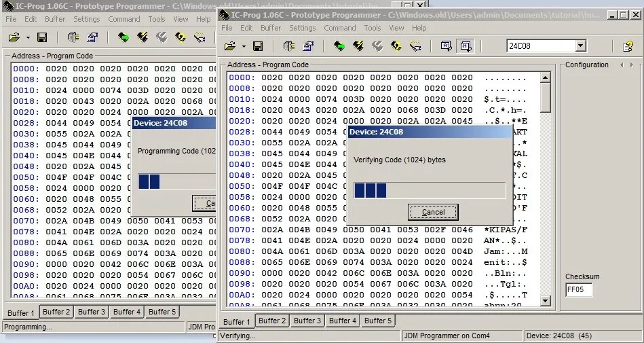
Task: Click Erase All brush icon in front window
Action: 415,46
